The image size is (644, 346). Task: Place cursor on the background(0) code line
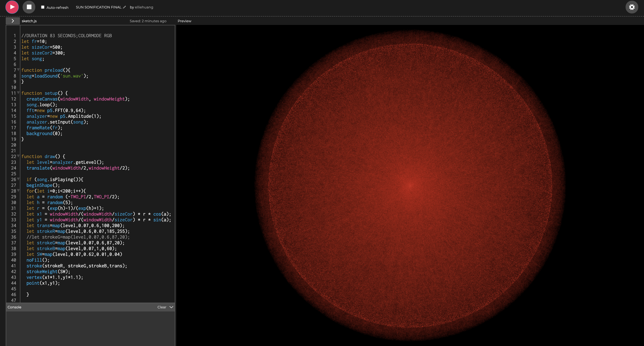pos(44,134)
